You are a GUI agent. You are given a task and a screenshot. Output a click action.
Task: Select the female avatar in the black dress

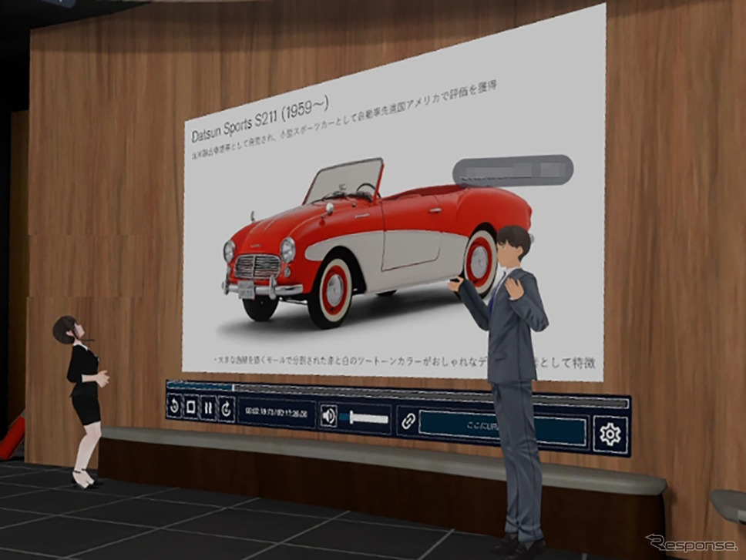click(x=82, y=401)
